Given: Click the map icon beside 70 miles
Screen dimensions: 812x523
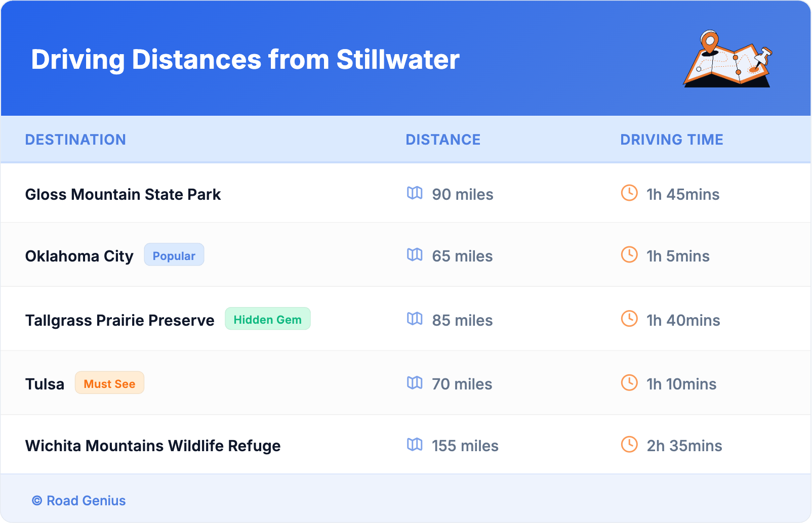Looking at the screenshot, I should pos(415,383).
